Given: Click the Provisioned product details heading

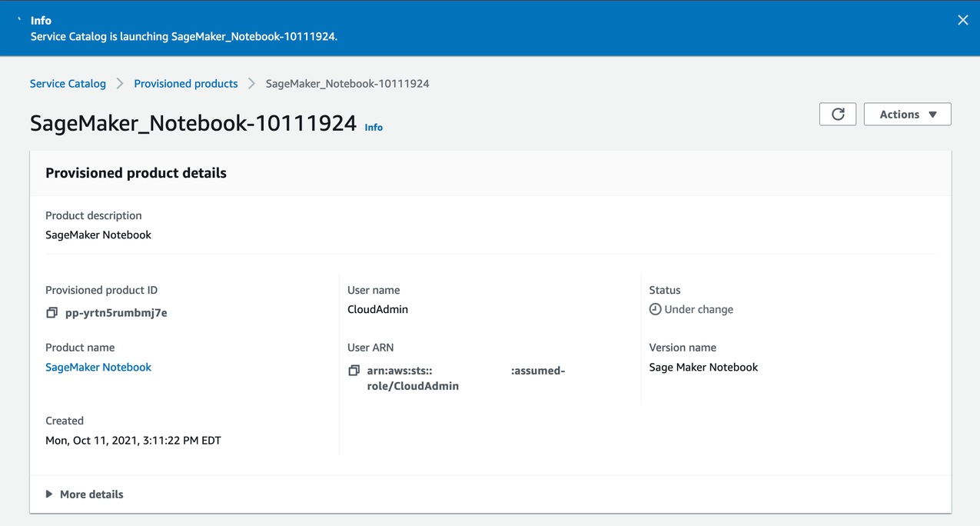Looking at the screenshot, I should 136,173.
